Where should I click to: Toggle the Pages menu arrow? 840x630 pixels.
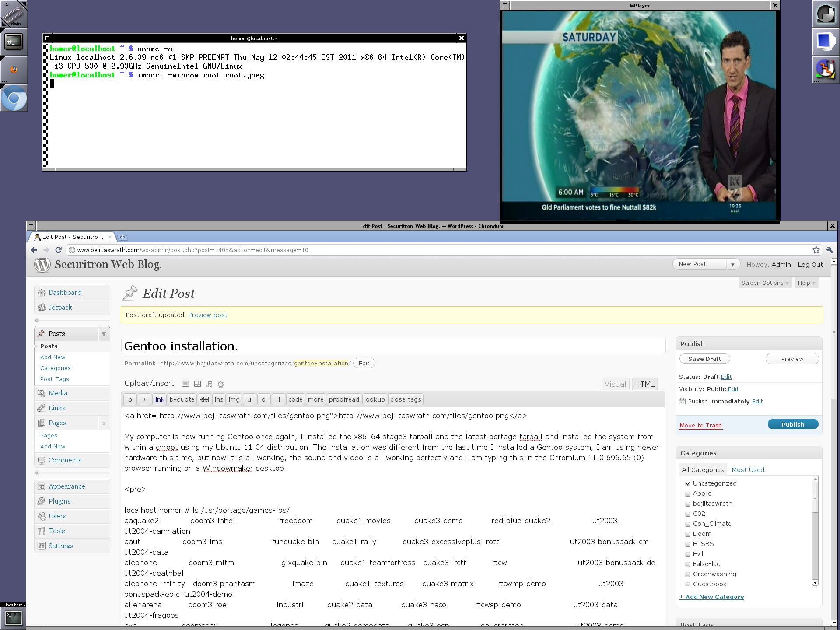coord(104,423)
